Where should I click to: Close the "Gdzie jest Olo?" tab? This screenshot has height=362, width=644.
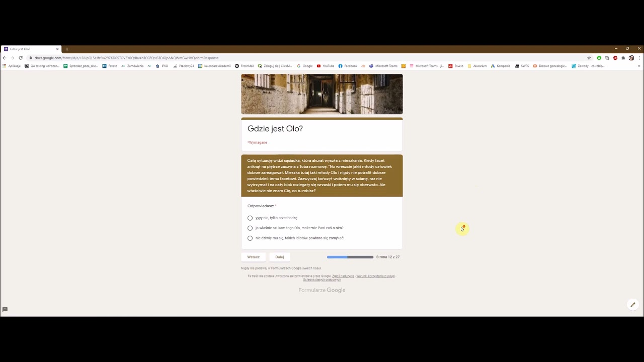[57, 49]
